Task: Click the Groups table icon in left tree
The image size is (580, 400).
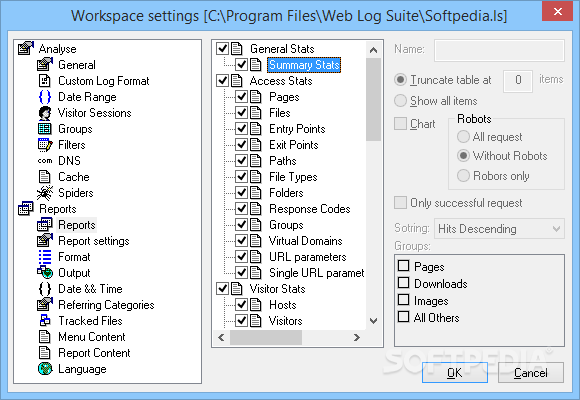Action: tap(45, 129)
